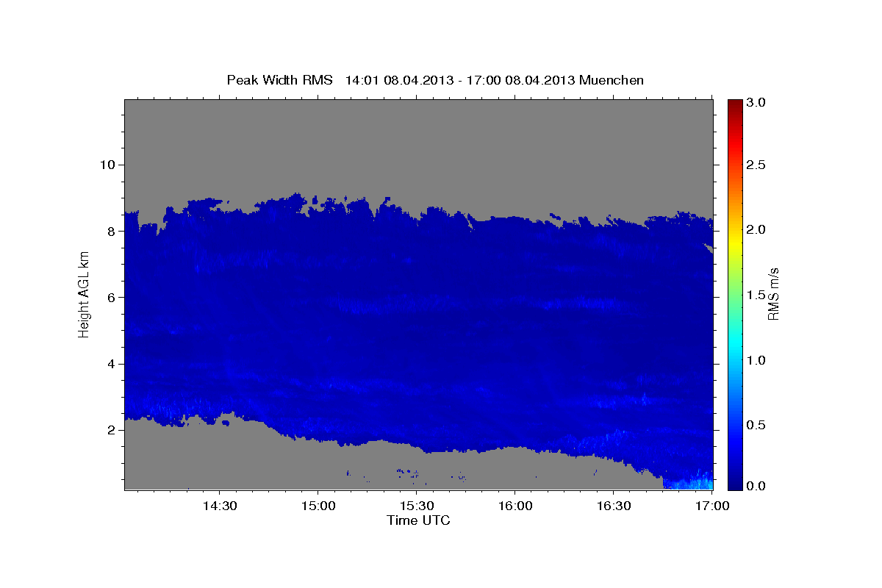Click the colorbar value 2.5
Screen dimensions: 882x588
757,165
